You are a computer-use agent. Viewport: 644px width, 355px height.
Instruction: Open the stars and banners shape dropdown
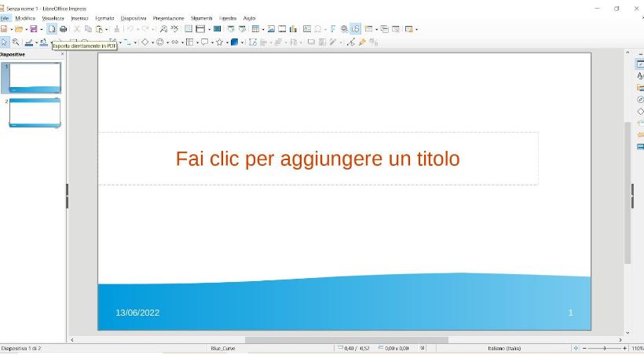pyautogui.click(x=226, y=42)
